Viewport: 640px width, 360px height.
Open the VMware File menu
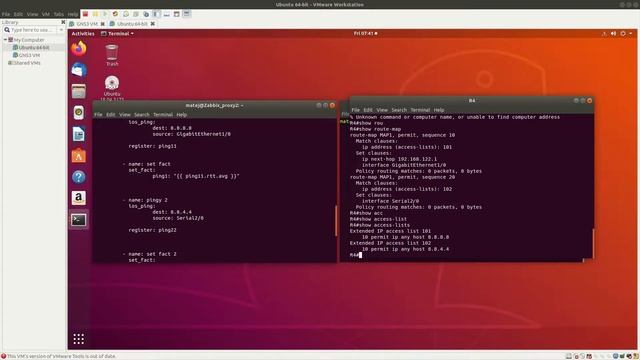6,14
